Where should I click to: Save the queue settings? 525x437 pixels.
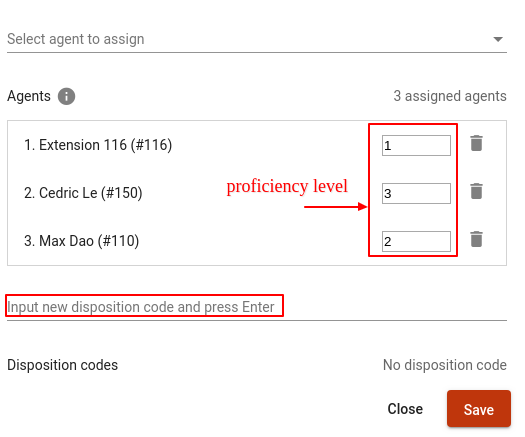(x=479, y=409)
